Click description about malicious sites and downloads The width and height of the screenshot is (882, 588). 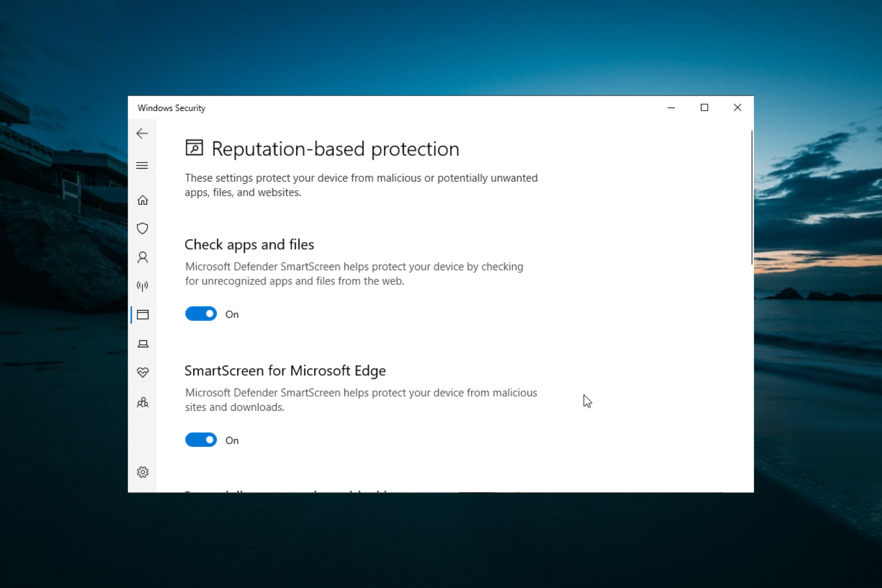(x=361, y=400)
